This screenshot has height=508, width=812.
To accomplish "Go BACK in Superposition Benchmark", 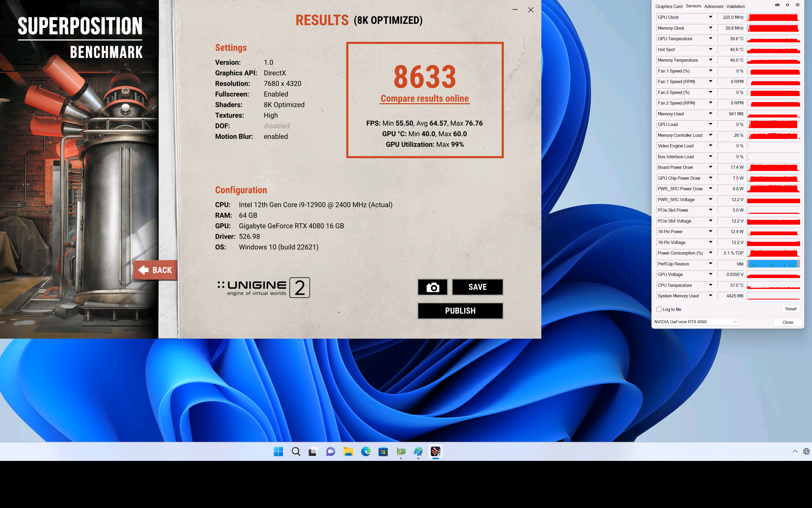I will [x=155, y=270].
